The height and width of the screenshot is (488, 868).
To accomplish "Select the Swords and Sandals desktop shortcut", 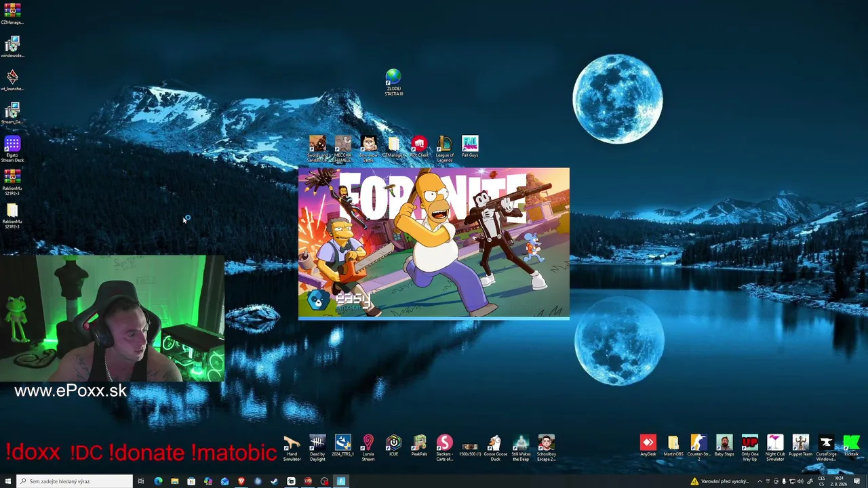I will click(317, 149).
